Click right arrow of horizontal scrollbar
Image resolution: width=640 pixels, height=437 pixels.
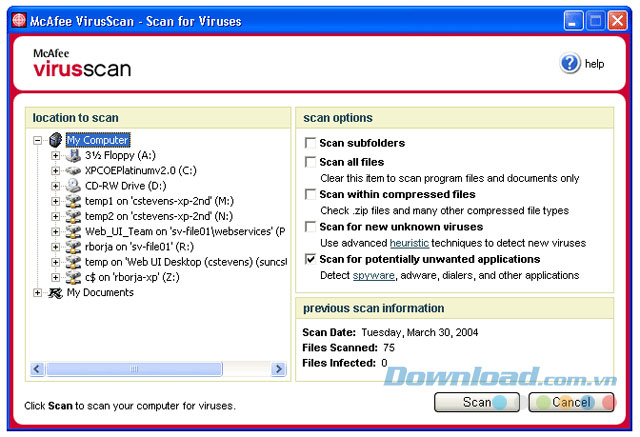[x=279, y=369]
